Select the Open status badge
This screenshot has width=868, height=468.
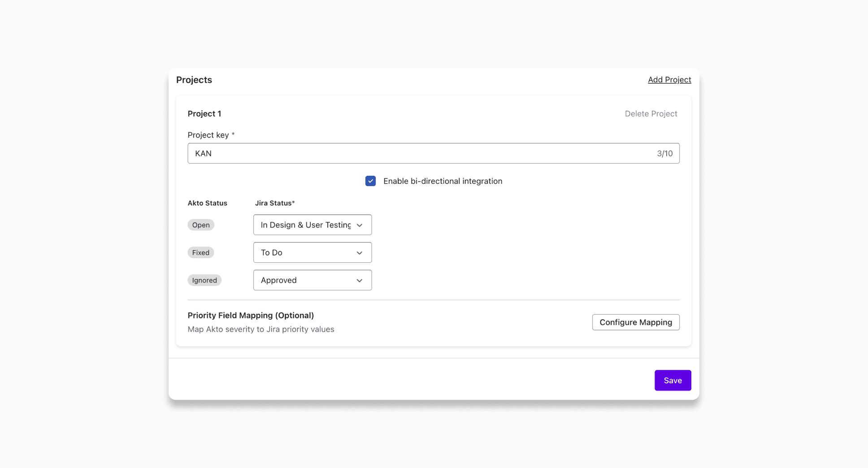coord(201,225)
